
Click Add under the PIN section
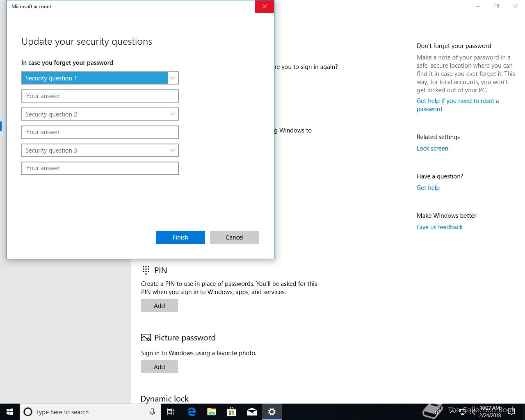click(x=160, y=306)
